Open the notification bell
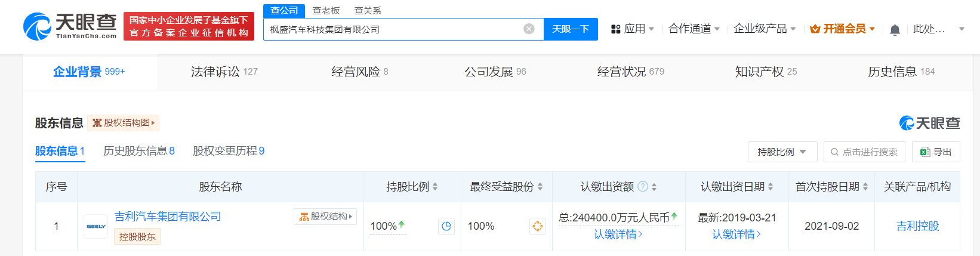 click(895, 29)
